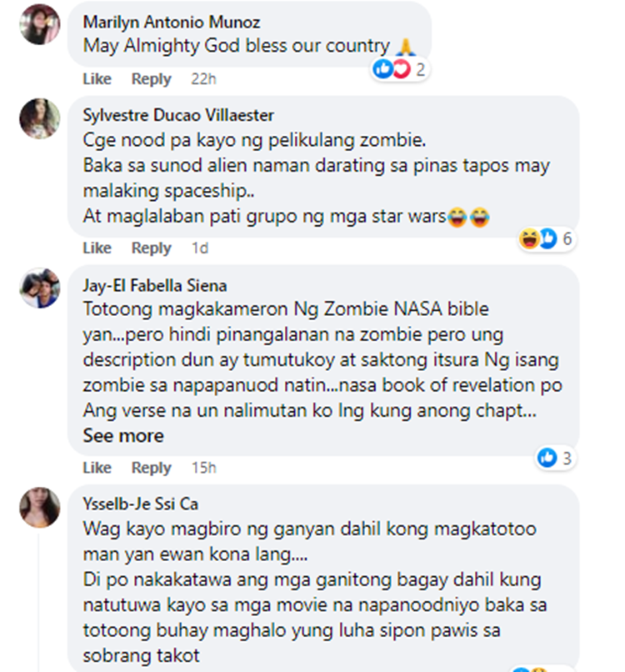Open Jay-El Fabella Siena's avatar

click(x=40, y=288)
